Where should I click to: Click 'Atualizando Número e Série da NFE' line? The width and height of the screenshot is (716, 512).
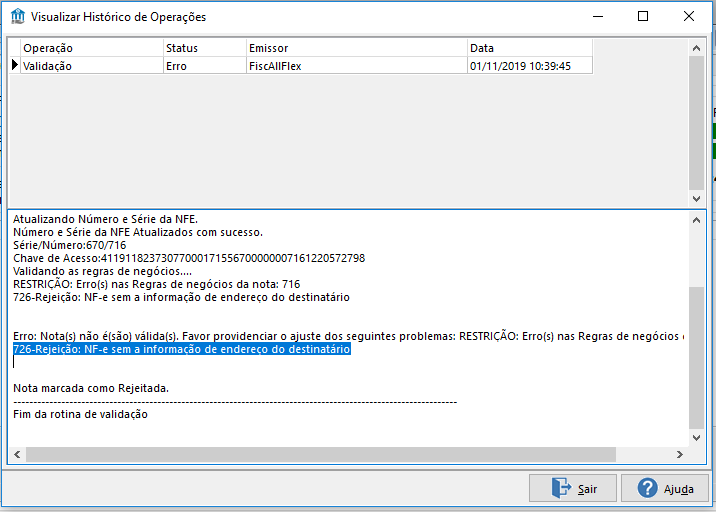[105, 219]
